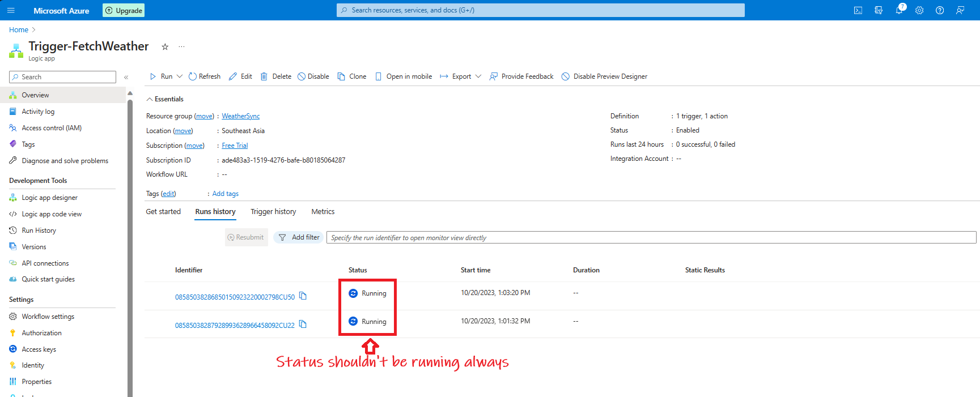980x397 pixels.
Task: Click the Home breadcrumb link
Action: coord(19,30)
